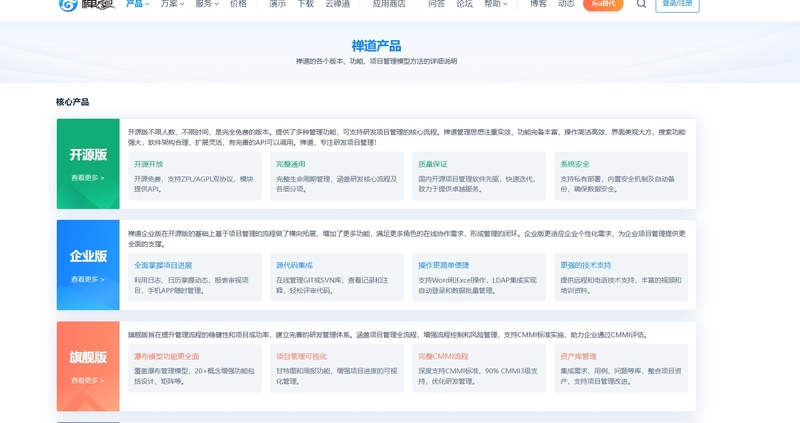
Task: Click the subtitle under 禅道产品 heading
Action: coord(377,61)
